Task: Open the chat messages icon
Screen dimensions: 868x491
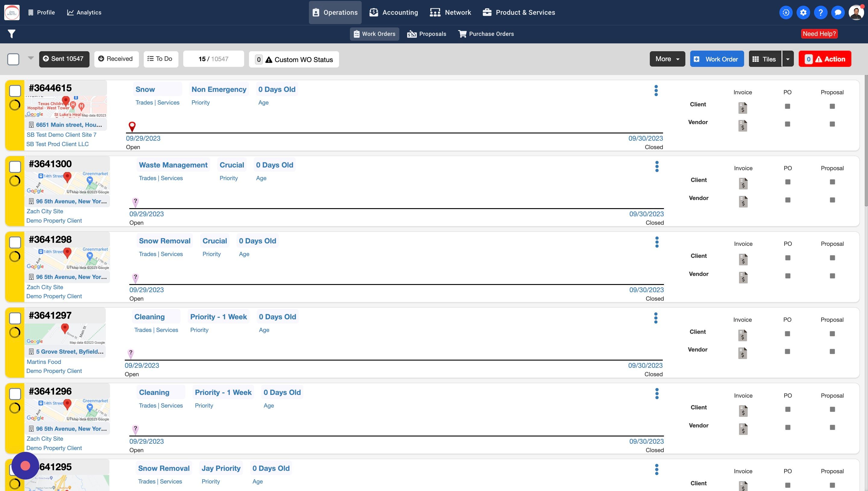Action: (x=838, y=12)
